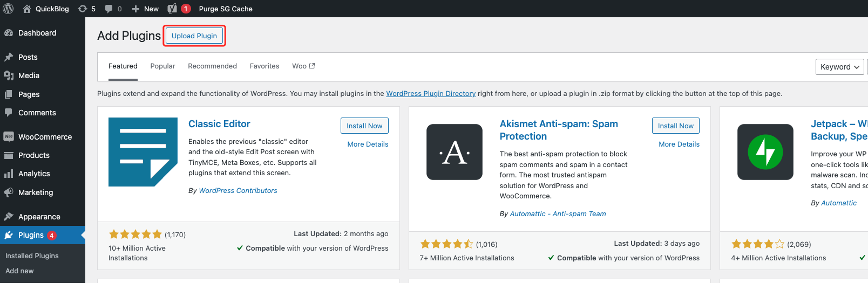Click the Jetpack plugin logo
The image size is (868, 283).
pos(765,152)
